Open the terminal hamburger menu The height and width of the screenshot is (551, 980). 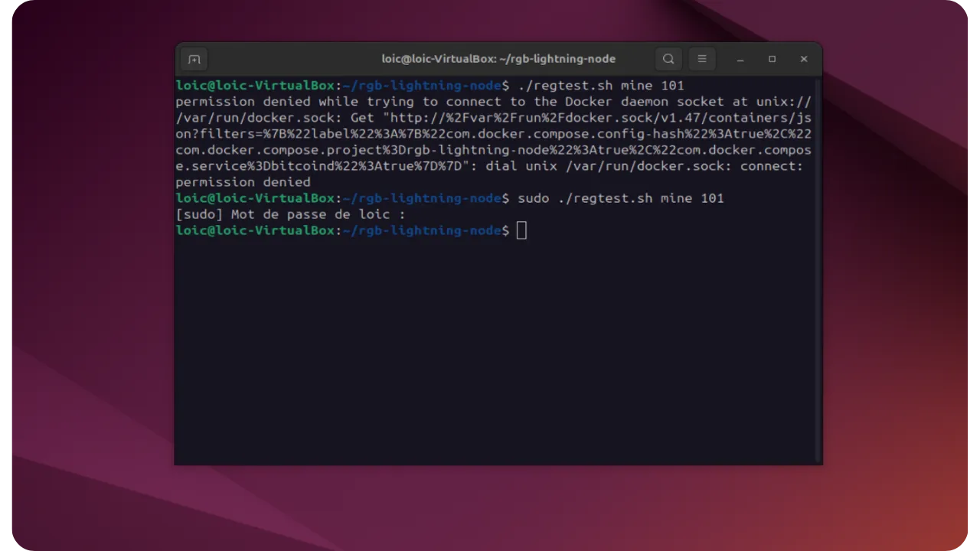[x=701, y=59]
